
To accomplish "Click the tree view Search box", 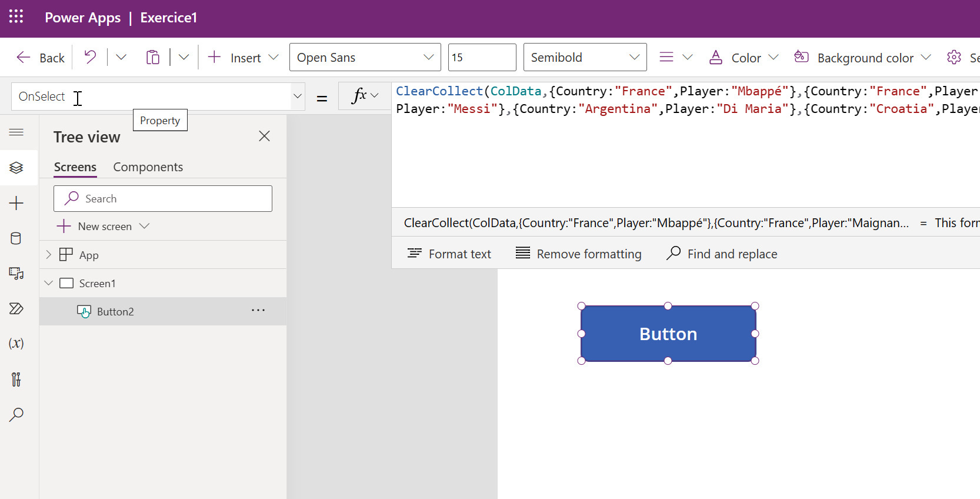I will point(163,198).
